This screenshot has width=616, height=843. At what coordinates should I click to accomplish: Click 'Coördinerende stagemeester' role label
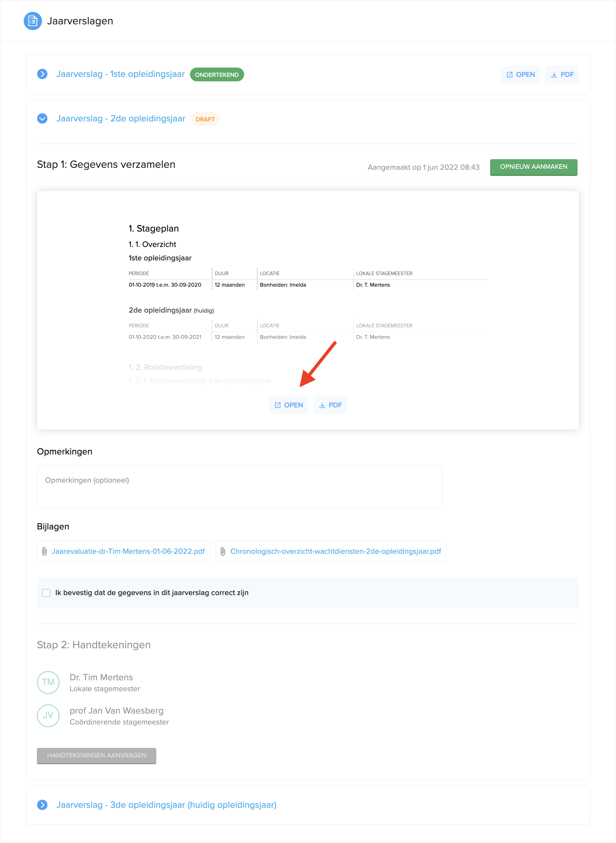tap(119, 722)
